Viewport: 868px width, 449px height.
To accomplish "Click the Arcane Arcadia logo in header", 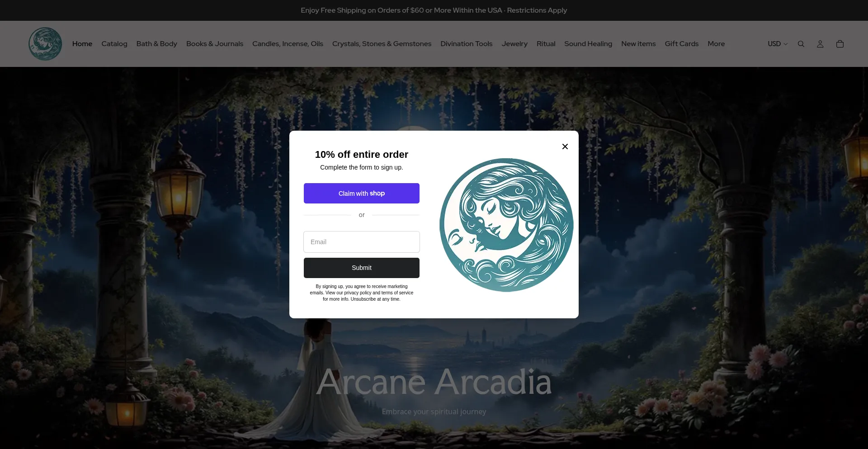I will click(45, 44).
